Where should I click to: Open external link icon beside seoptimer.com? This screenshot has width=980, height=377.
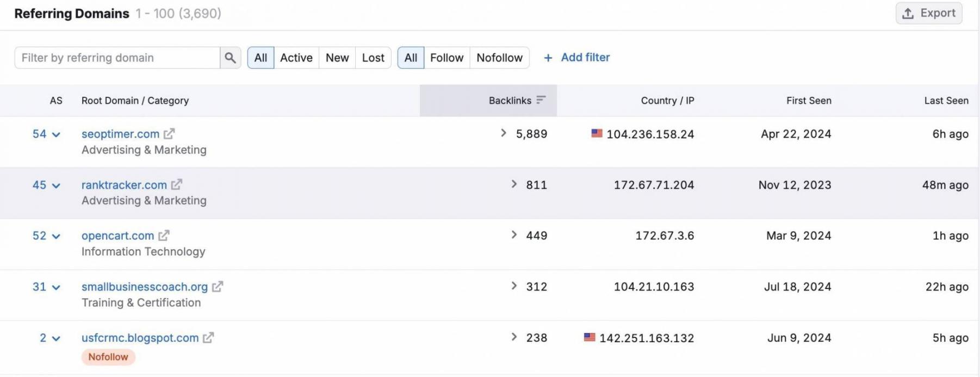[169, 134]
